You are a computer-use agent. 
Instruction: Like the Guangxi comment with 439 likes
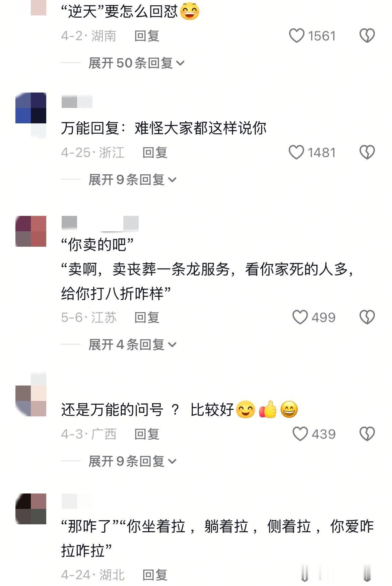300,434
